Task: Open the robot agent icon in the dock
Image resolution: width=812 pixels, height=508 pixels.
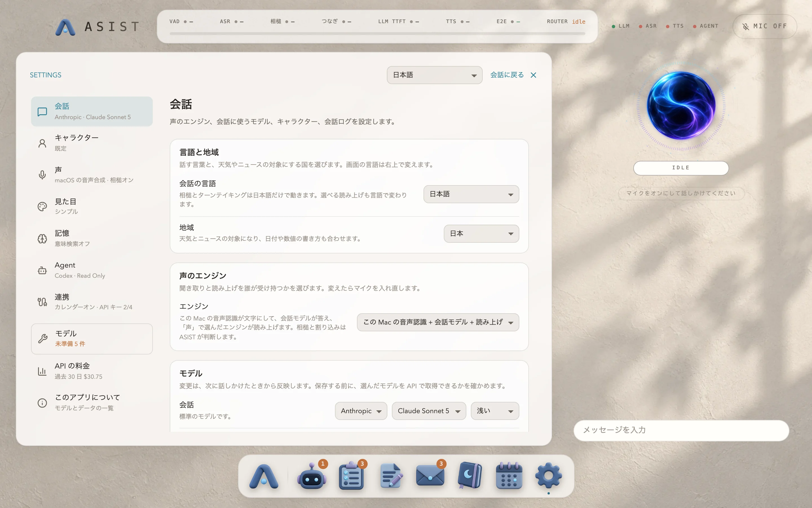Action: [312, 476]
